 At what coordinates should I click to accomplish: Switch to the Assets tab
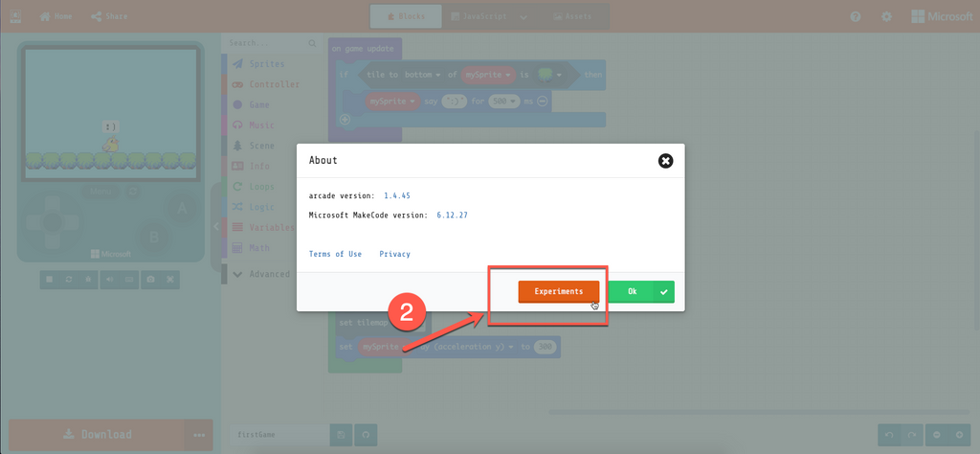point(567,16)
